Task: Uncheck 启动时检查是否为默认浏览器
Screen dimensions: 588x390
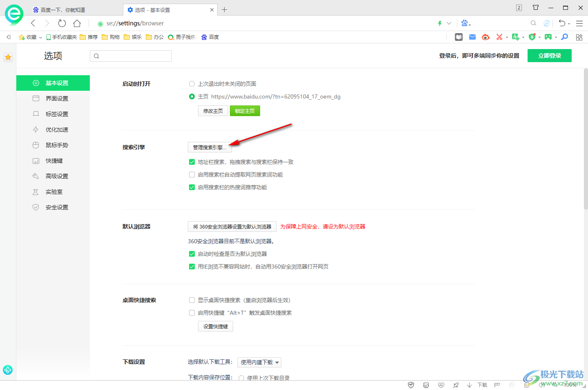Action: click(x=192, y=254)
